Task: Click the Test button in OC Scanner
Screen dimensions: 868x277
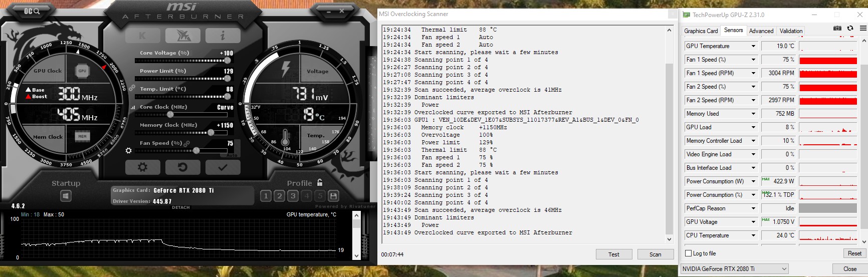Action: (x=614, y=254)
